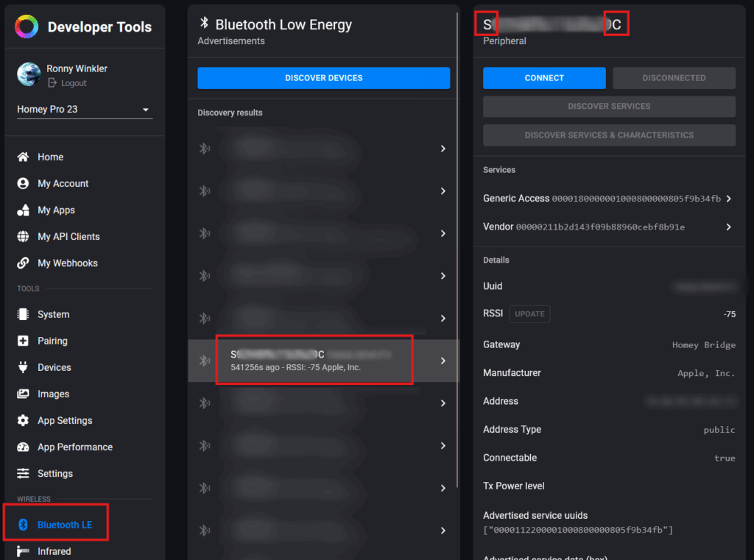The image size is (754, 560).
Task: Open the Pairing tool
Action: click(x=52, y=341)
